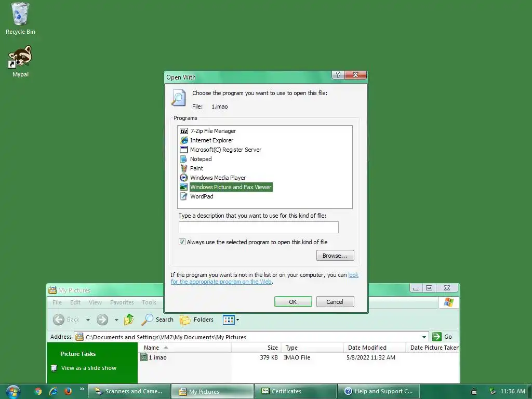This screenshot has width=532, height=399.
Task: Click the Date Modified column header
Action: coord(374,348)
